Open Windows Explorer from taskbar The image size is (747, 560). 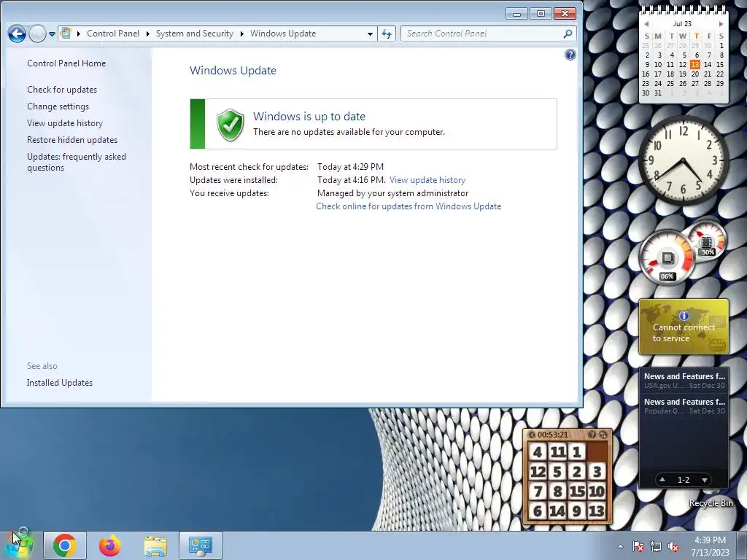click(155, 545)
